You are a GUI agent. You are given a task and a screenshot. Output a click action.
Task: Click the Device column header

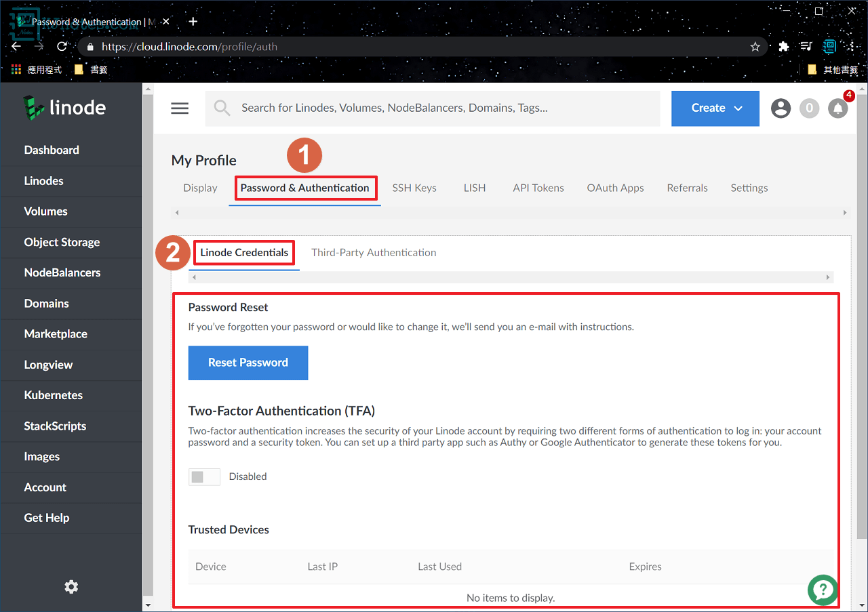coord(211,567)
